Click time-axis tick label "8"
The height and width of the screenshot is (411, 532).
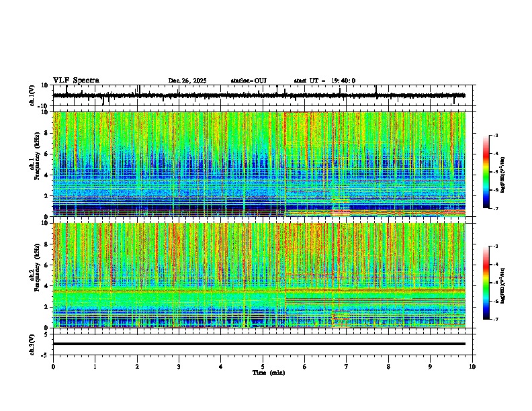point(388,367)
